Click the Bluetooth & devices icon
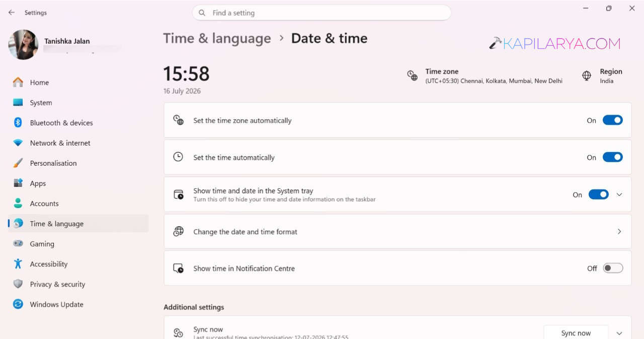644x339 pixels. click(18, 123)
